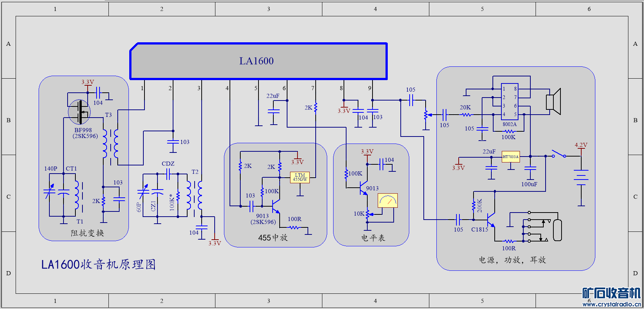
Task: Select the C1815 transistor symbol
Action: (x=491, y=220)
